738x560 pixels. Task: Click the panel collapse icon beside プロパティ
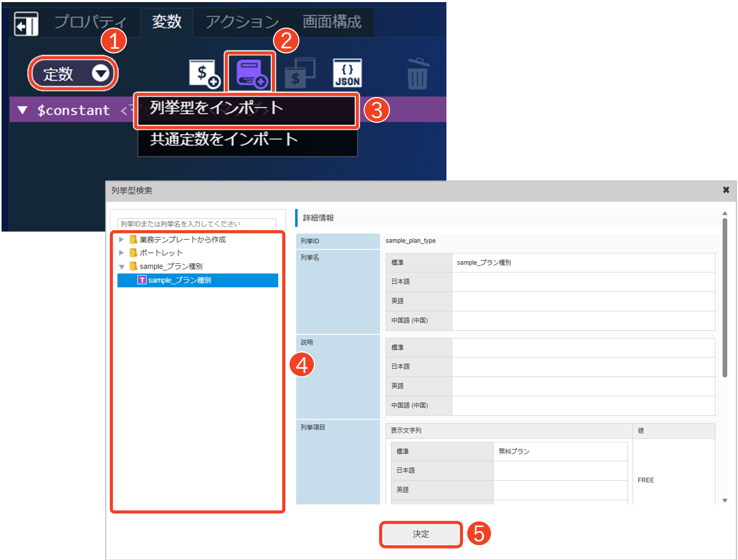tap(26, 24)
